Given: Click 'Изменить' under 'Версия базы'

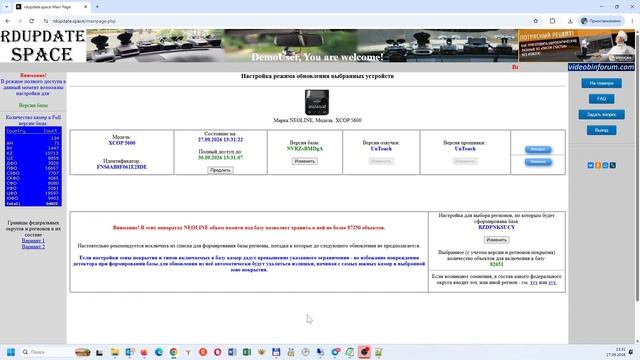Looking at the screenshot, I should click(304, 161).
